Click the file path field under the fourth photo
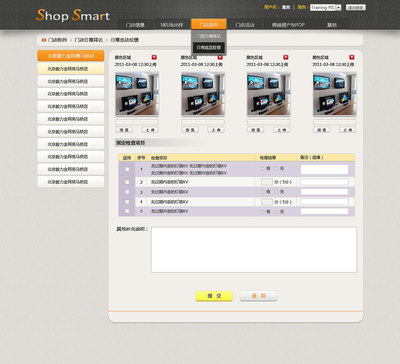 click(335, 122)
